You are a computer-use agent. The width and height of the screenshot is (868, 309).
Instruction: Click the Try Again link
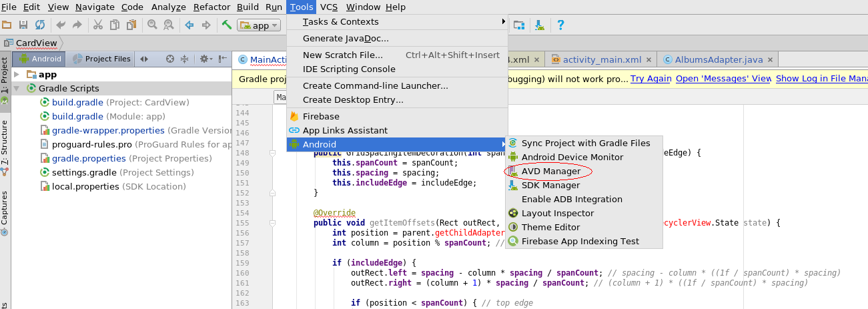[650, 78]
